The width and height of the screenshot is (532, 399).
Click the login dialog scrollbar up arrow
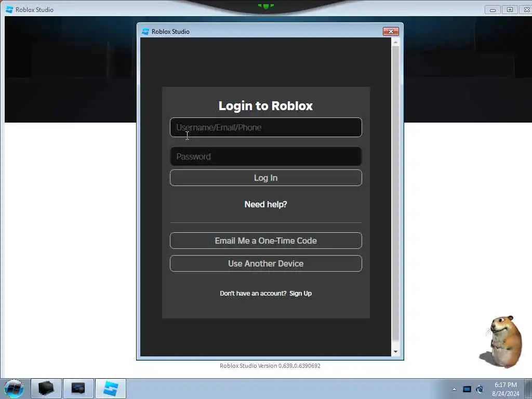[395, 42]
